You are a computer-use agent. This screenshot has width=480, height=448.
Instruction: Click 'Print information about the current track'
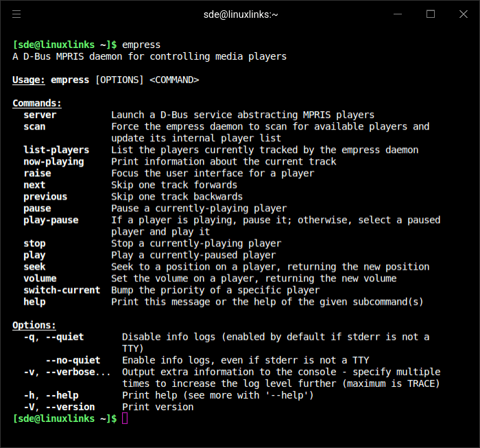(224, 162)
